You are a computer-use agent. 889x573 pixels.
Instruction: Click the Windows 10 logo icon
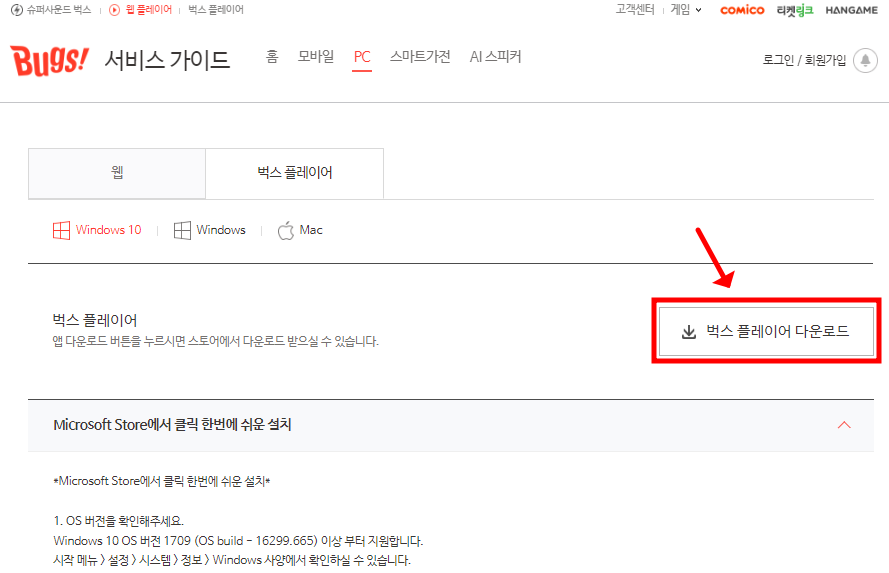[61, 230]
